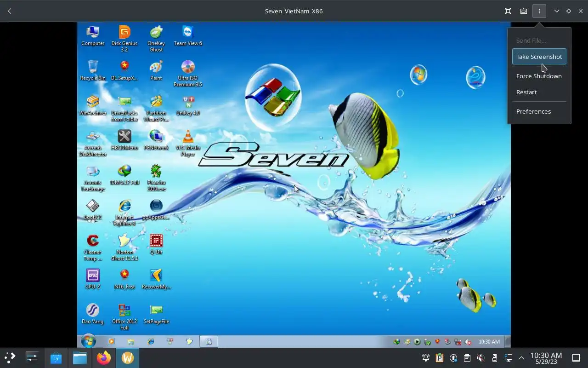Go back with the header arrow
This screenshot has width=588, height=368.
tap(10, 11)
